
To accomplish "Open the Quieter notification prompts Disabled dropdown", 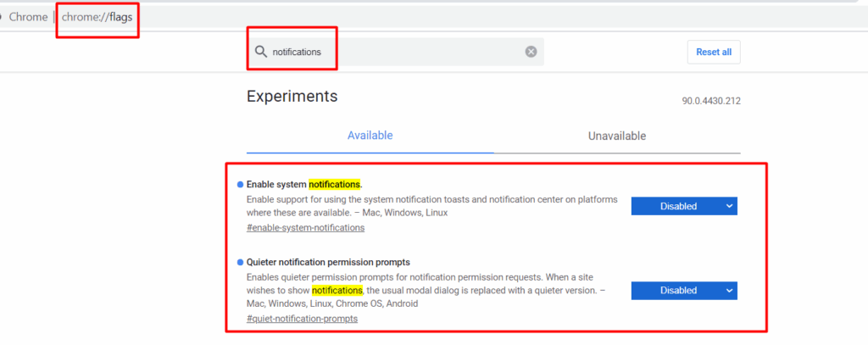I will (x=684, y=290).
